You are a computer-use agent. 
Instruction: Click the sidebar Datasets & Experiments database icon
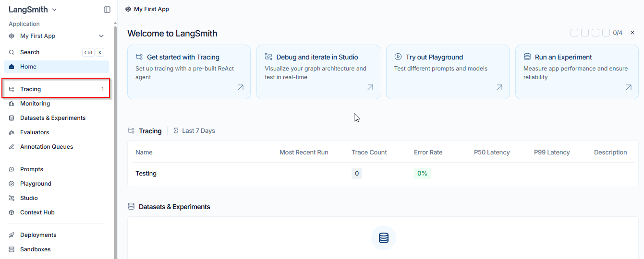[x=12, y=118]
